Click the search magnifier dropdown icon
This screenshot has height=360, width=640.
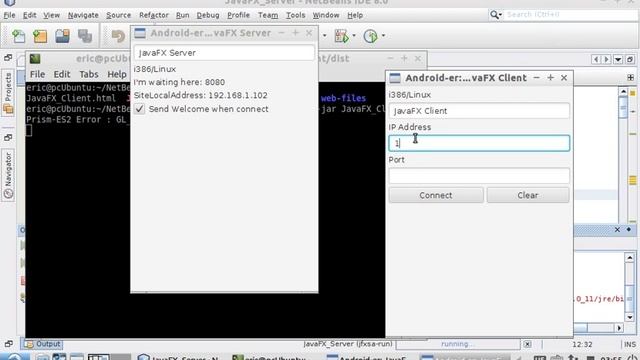[x=496, y=15]
